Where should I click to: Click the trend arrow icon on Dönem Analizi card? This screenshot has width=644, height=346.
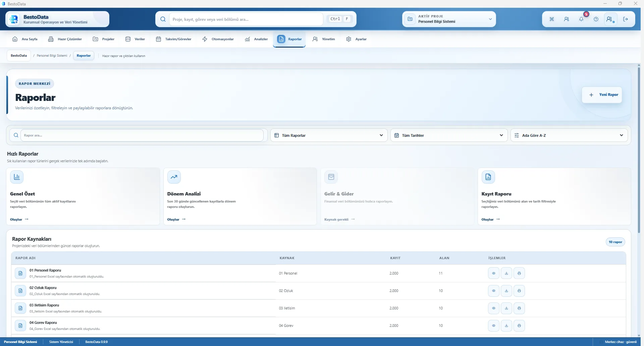pos(174,177)
